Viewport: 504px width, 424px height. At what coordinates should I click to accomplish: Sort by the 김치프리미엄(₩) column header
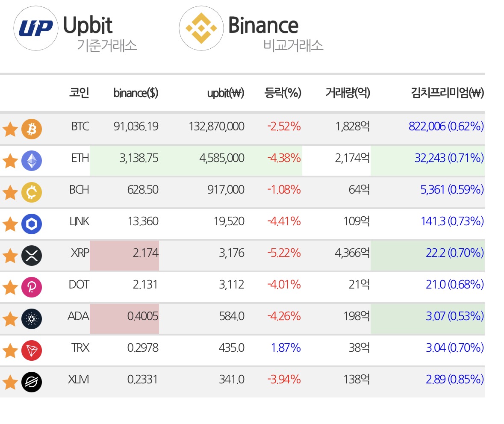click(x=448, y=93)
